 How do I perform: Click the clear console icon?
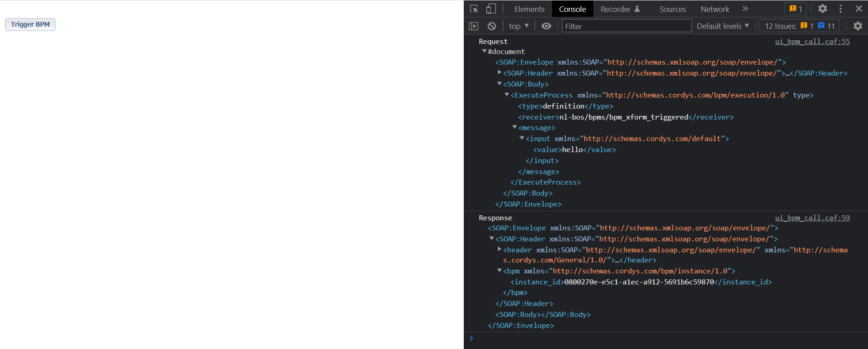[x=492, y=26]
